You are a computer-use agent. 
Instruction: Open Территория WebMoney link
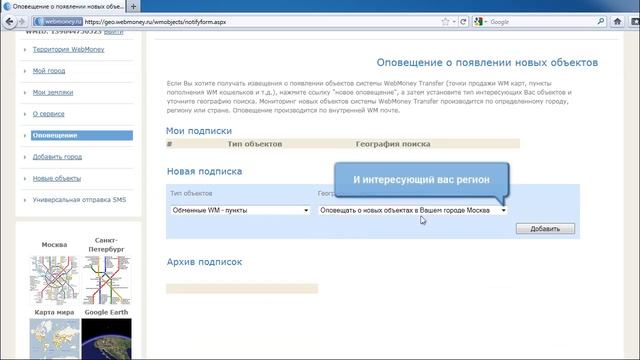(x=68, y=49)
